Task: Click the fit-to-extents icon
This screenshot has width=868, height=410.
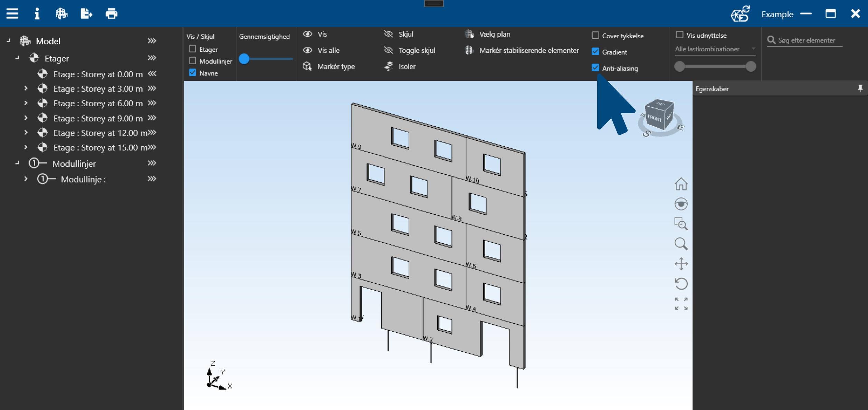Action: [x=681, y=304]
